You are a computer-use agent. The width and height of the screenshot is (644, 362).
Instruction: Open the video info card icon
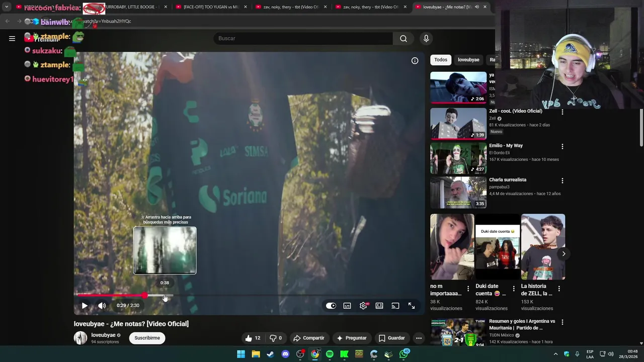[x=415, y=61]
